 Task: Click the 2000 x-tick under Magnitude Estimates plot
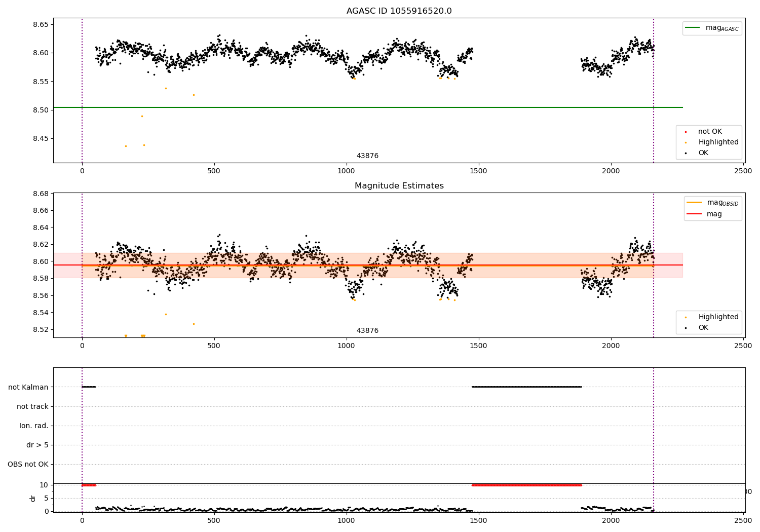tap(611, 346)
